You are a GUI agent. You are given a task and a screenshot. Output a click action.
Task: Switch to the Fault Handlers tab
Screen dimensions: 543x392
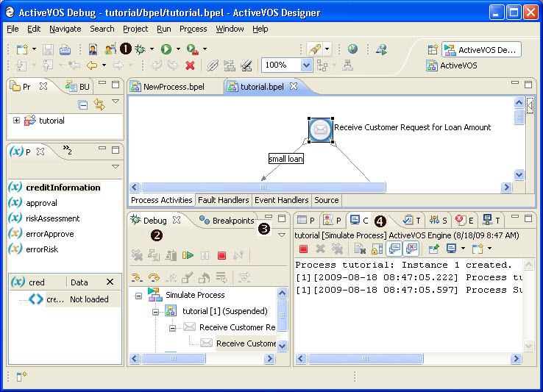(224, 200)
